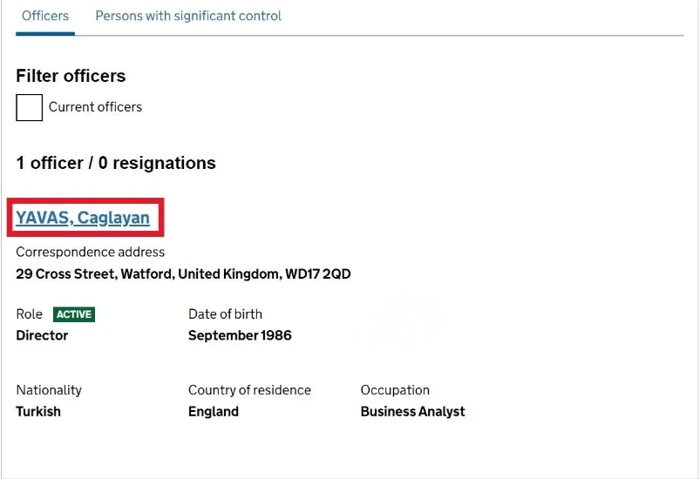The image size is (700, 479).
Task: Select the 1 officer / 0 resignations heading
Action: click(116, 163)
